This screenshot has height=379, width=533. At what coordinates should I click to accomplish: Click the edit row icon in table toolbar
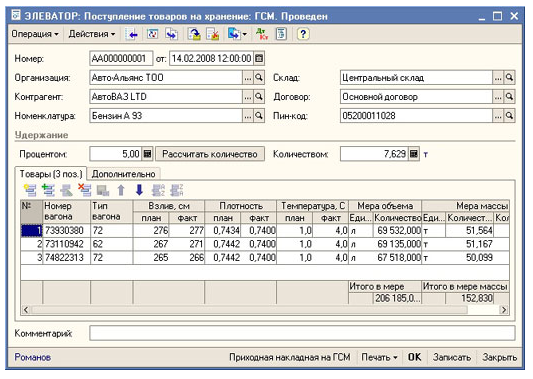pos(66,190)
